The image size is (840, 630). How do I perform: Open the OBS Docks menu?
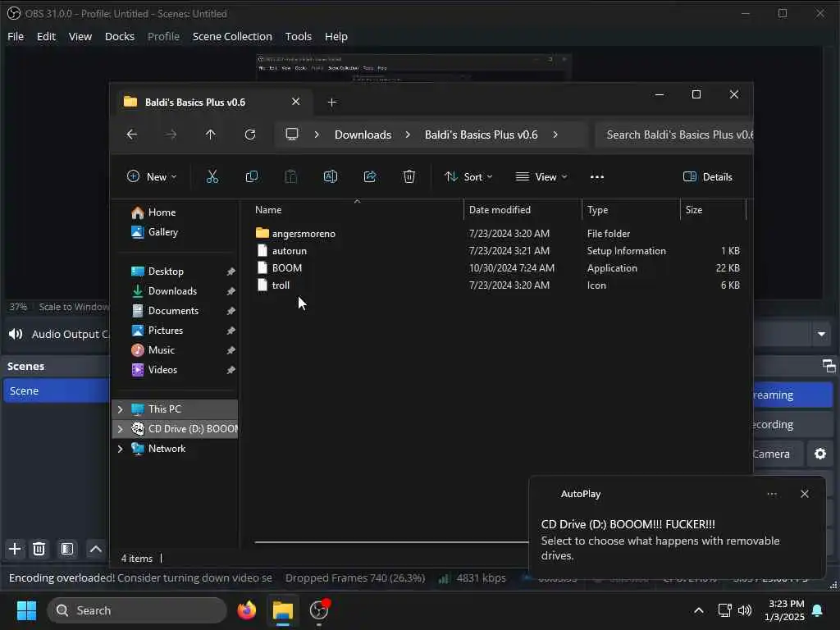tap(120, 36)
